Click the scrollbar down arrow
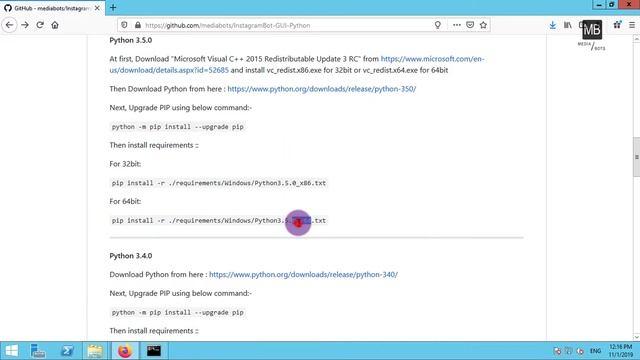This screenshot has width=640, height=360. click(636, 337)
